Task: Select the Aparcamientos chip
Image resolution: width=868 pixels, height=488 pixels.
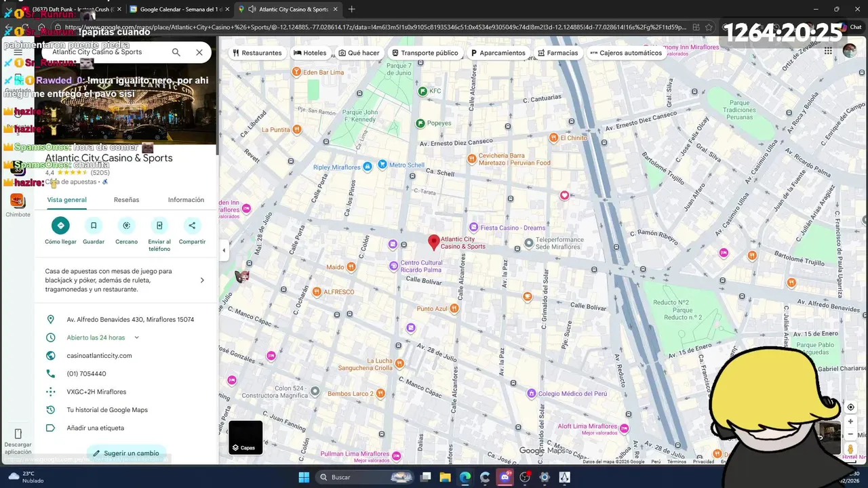Action: [498, 53]
